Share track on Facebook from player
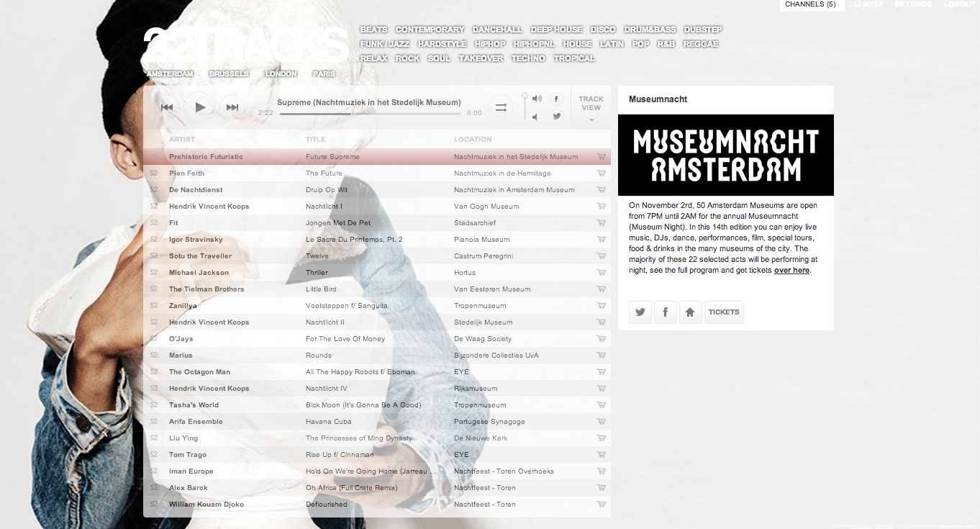Viewport: 980px width, 529px height. click(556, 99)
